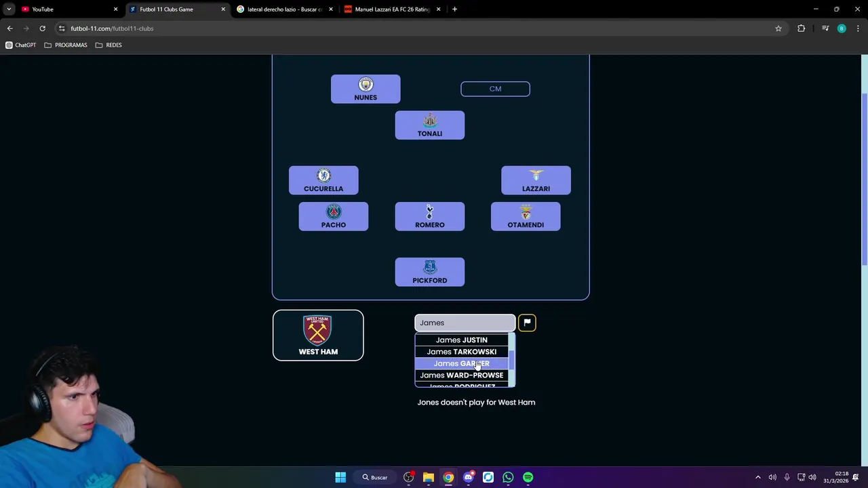Open the Chrome three-dot menu
Viewport: 868px width, 488px height.
click(859, 28)
